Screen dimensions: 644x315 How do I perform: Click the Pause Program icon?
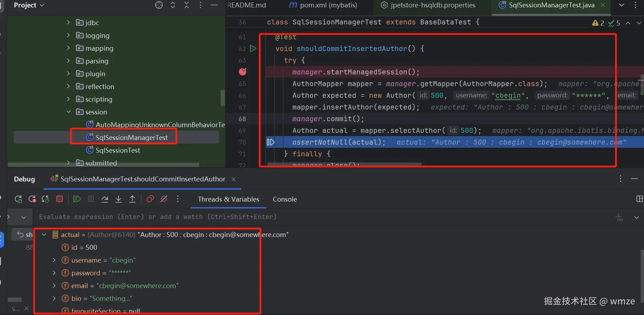[91, 199]
